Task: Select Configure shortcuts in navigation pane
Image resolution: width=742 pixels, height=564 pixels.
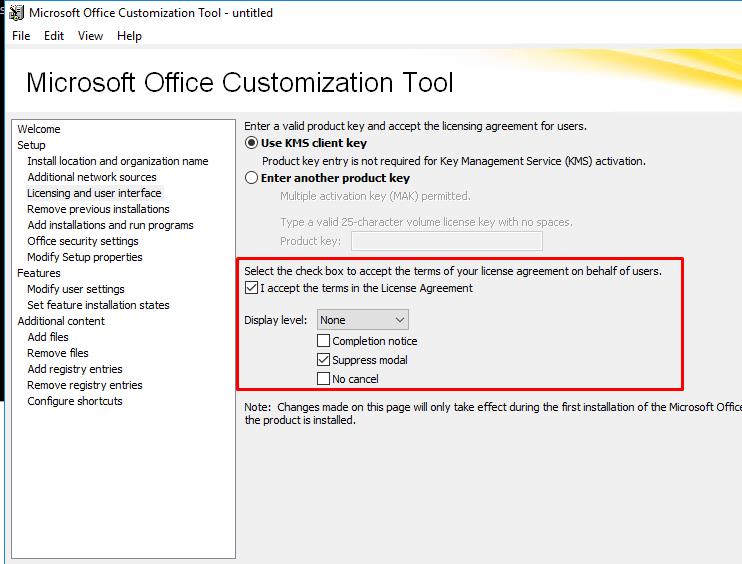Action: pyautogui.click(x=75, y=401)
